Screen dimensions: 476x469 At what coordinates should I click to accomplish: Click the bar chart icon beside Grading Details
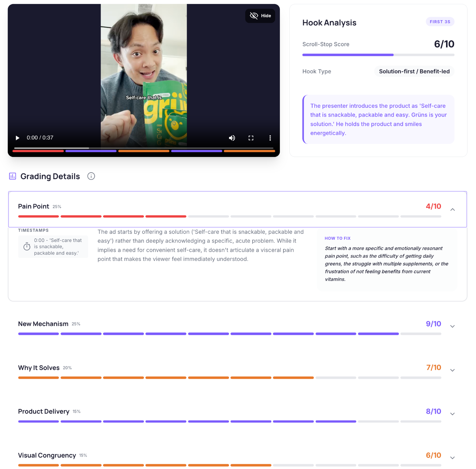pos(12,176)
